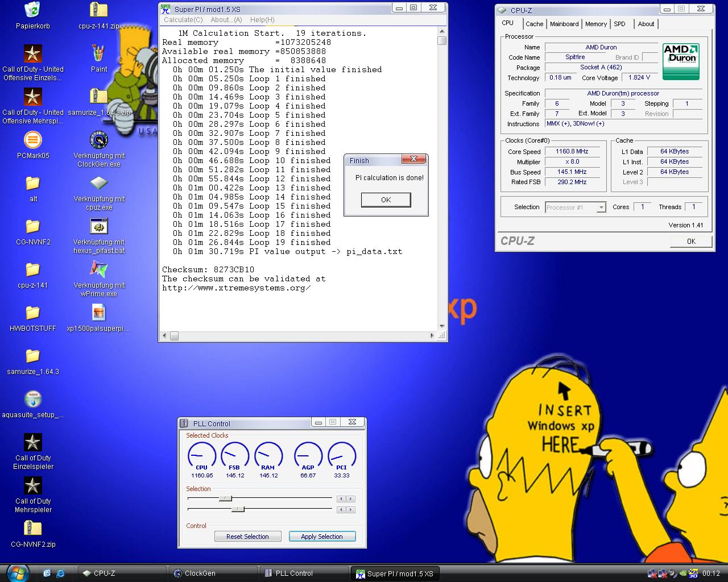Viewport: 728px width, 582px height.
Task: Click the Rated FSB value 290.2 MHz
Action: coord(572,182)
